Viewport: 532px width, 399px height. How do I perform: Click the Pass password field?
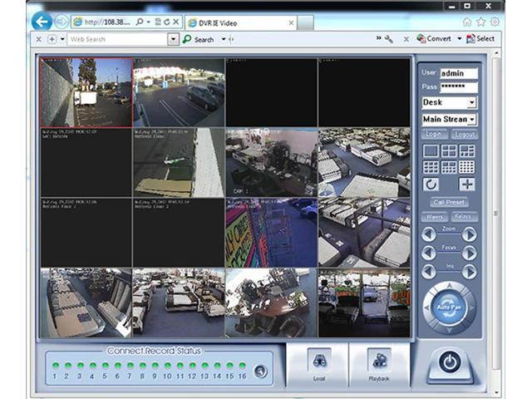click(x=459, y=87)
